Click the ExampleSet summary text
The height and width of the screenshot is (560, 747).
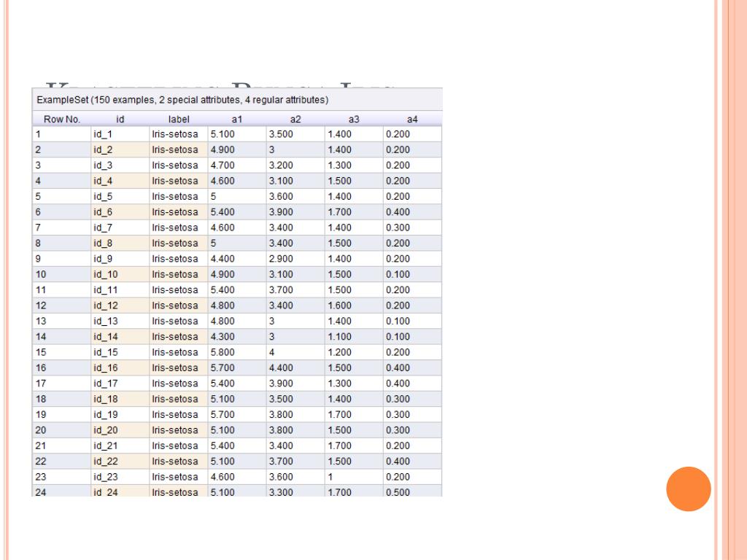[182, 100]
